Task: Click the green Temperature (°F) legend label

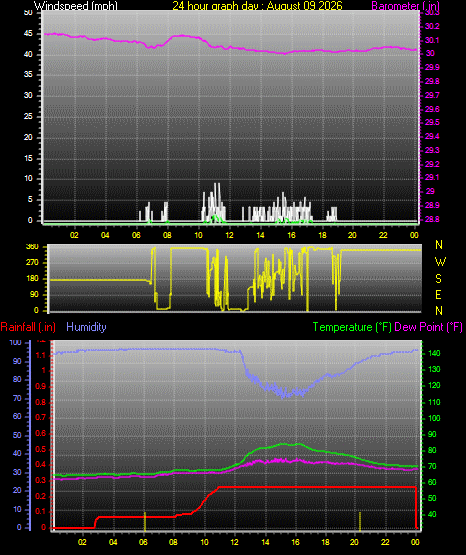Action: (x=352, y=327)
